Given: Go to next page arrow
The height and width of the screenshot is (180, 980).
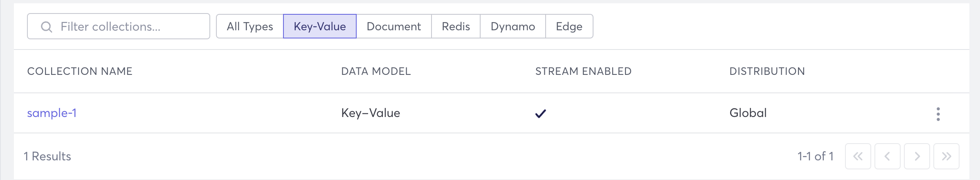Looking at the screenshot, I should (x=917, y=156).
